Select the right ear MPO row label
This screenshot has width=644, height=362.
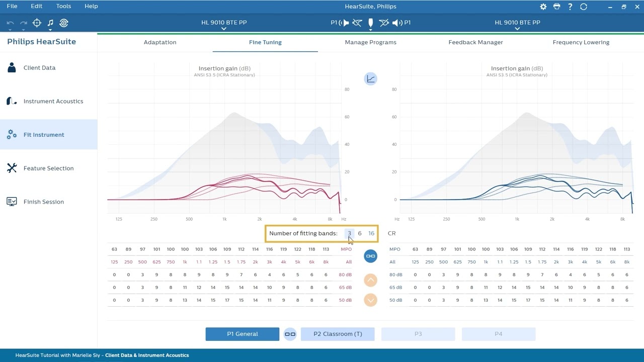(x=395, y=249)
